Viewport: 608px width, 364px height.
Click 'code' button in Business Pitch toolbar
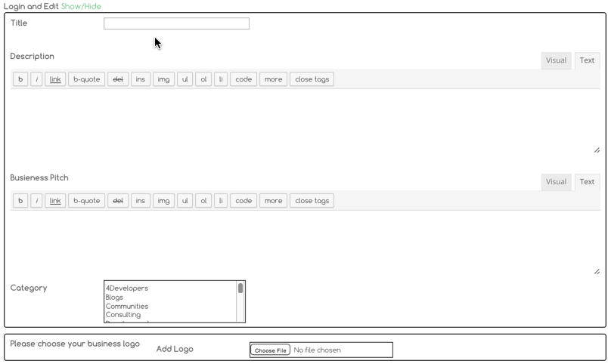coord(244,201)
